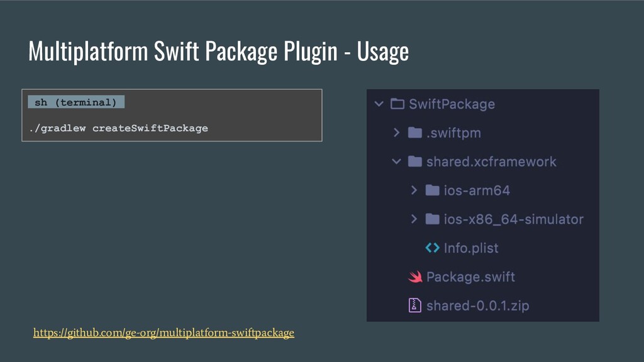Click the sh (terminal) label
This screenshot has width=644, height=362.
[x=76, y=102]
